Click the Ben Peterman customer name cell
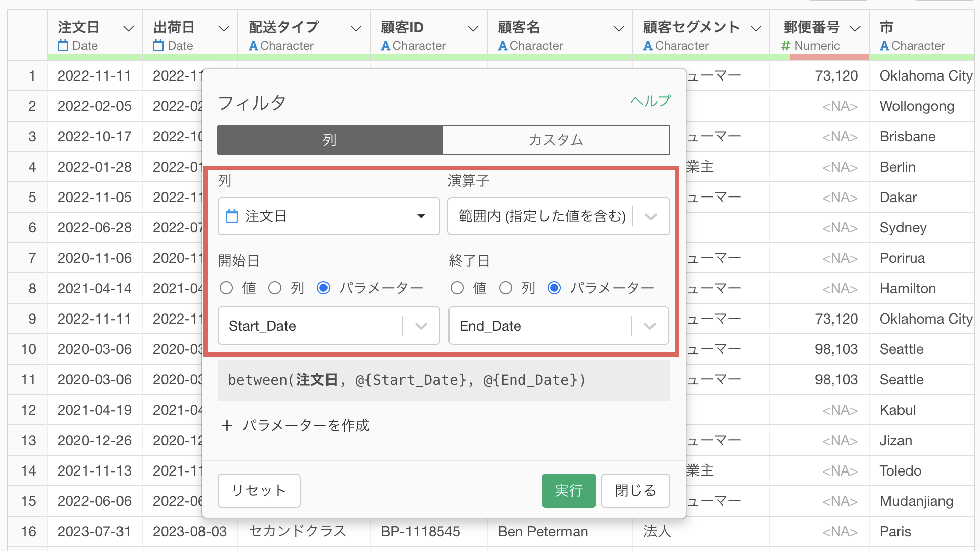 pos(560,532)
